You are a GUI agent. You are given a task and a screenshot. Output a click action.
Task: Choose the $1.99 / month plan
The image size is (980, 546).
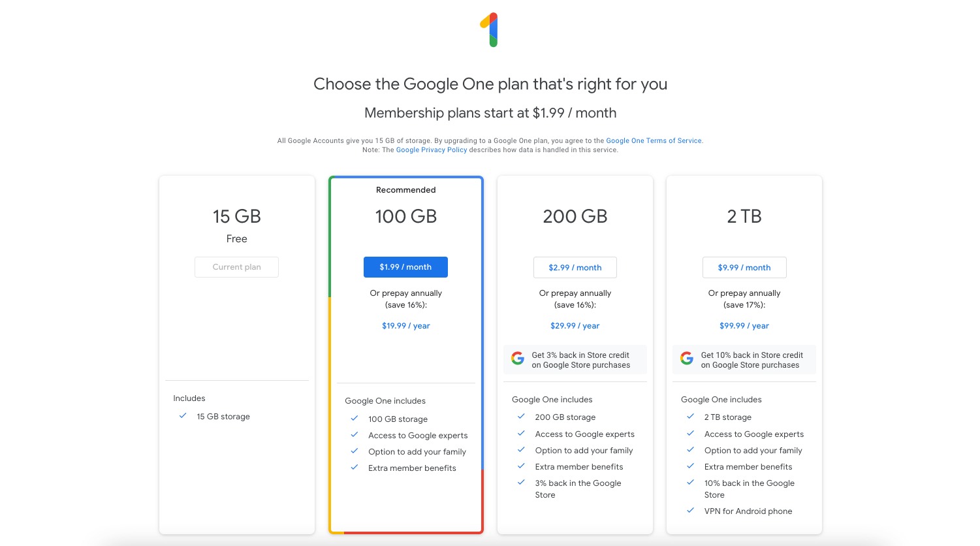pyautogui.click(x=405, y=267)
